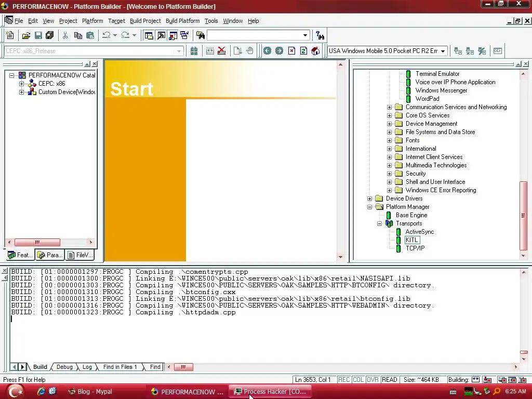The width and height of the screenshot is (532, 399).
Task: Click the green Build Platform icon
Action: (194, 51)
